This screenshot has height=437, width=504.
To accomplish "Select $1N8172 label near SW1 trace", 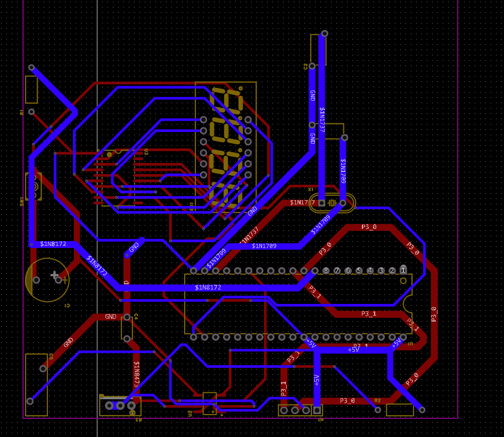I will (x=53, y=244).
